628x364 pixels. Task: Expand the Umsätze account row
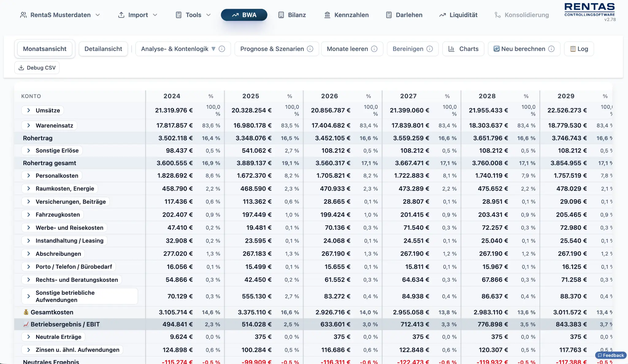pos(29,110)
